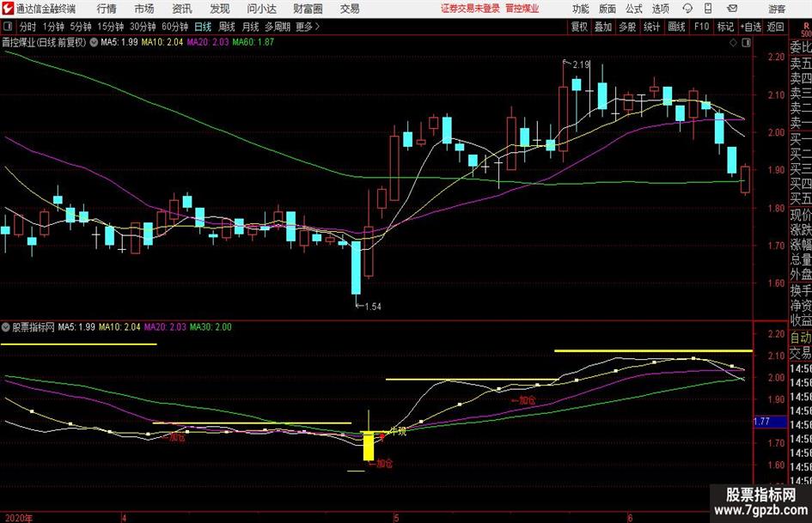Screen dimensions: 812x523
Task: Open the 版面 menu
Action: coord(607,9)
